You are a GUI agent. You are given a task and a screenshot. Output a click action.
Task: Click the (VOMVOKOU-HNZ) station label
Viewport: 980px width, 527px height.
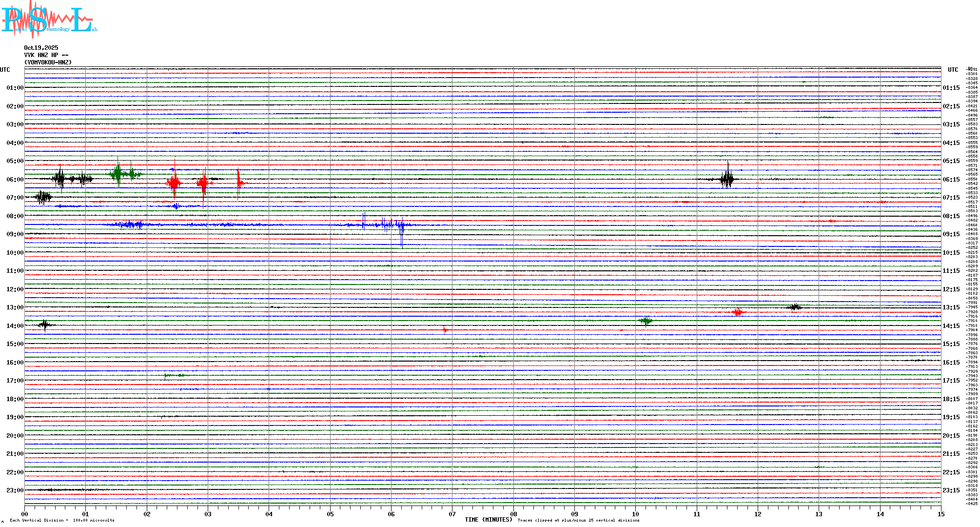point(48,62)
